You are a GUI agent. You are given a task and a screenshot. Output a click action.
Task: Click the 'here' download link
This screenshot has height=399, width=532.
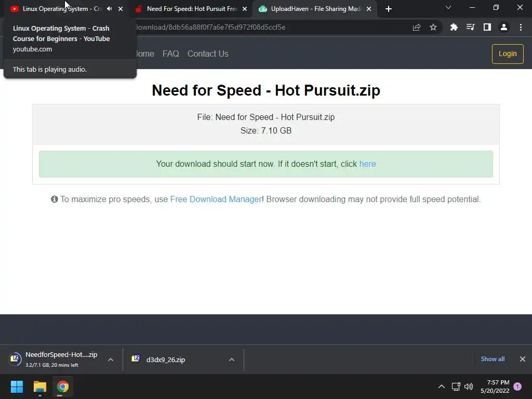click(367, 164)
